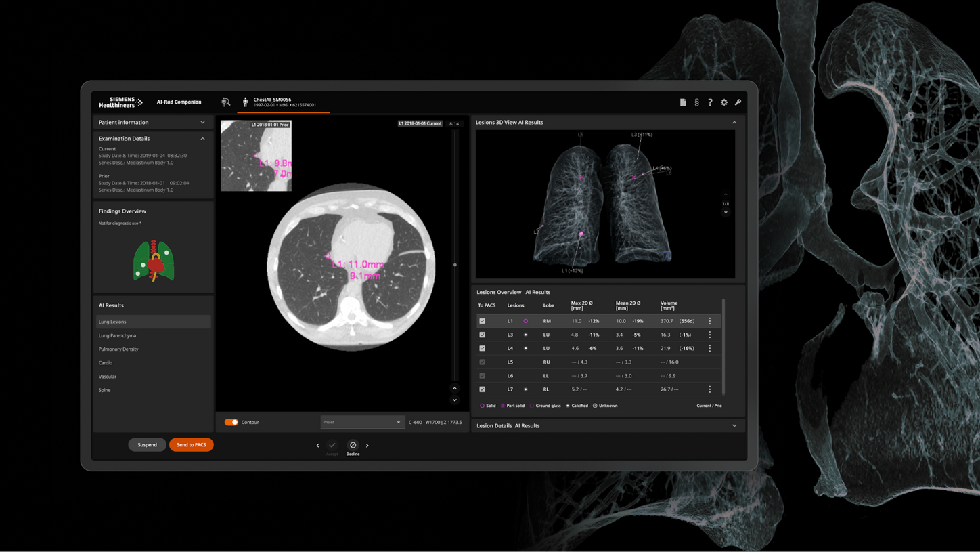Uncheck To PACS box for L7

click(x=482, y=389)
